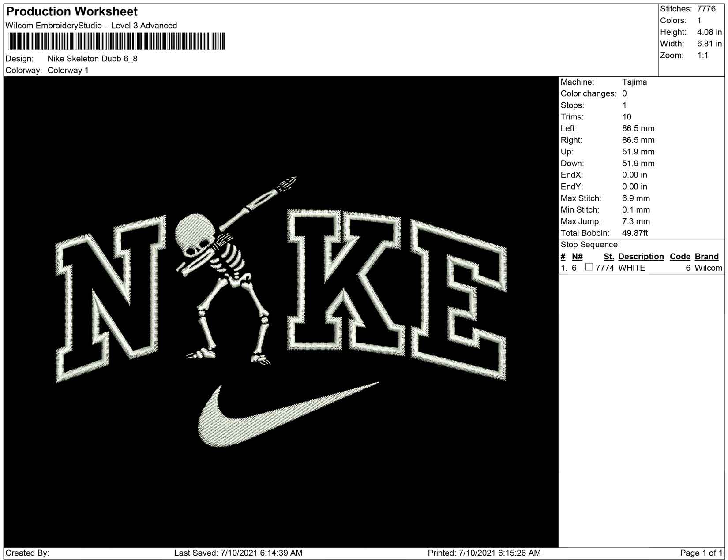Click the Wilcom EmbroideryStudio – Level 3 Advanced line

[x=91, y=26]
